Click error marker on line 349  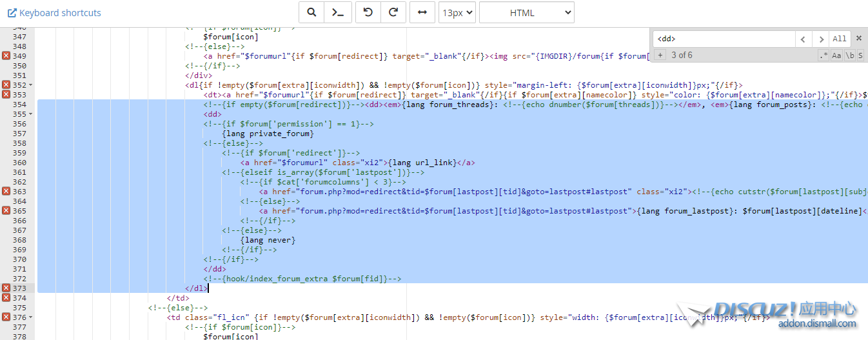coord(6,56)
